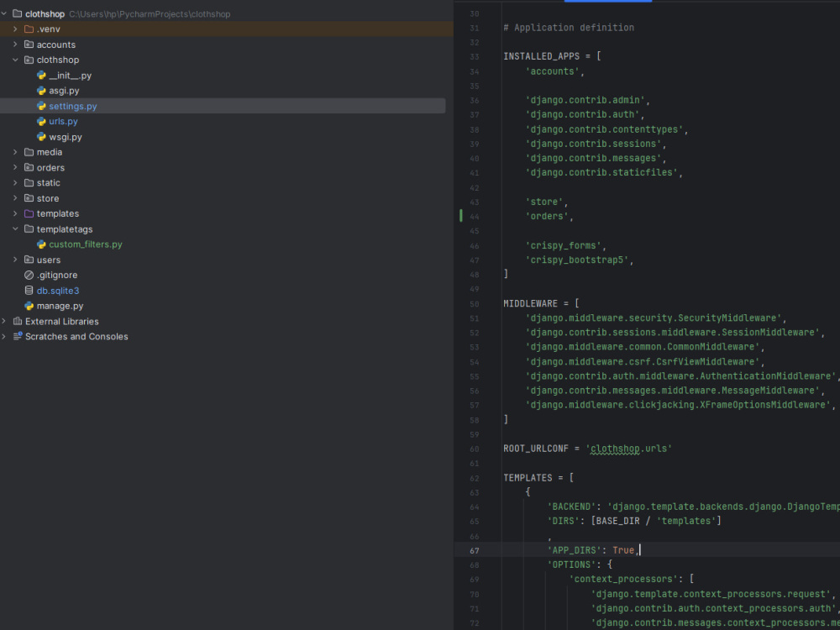Image resolution: width=840 pixels, height=630 pixels.
Task: Click the Python icon beside __init__.py
Action: coord(41,76)
